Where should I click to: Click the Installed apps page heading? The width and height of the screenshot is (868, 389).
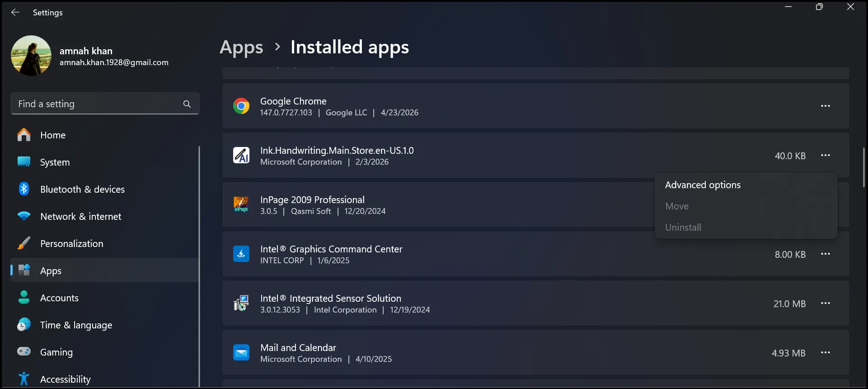(x=350, y=47)
